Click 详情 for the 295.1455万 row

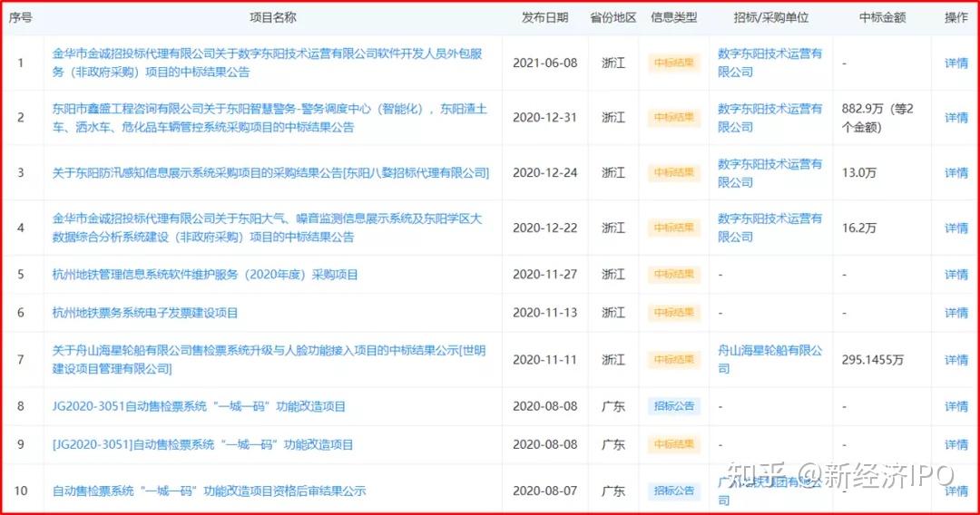tap(955, 360)
